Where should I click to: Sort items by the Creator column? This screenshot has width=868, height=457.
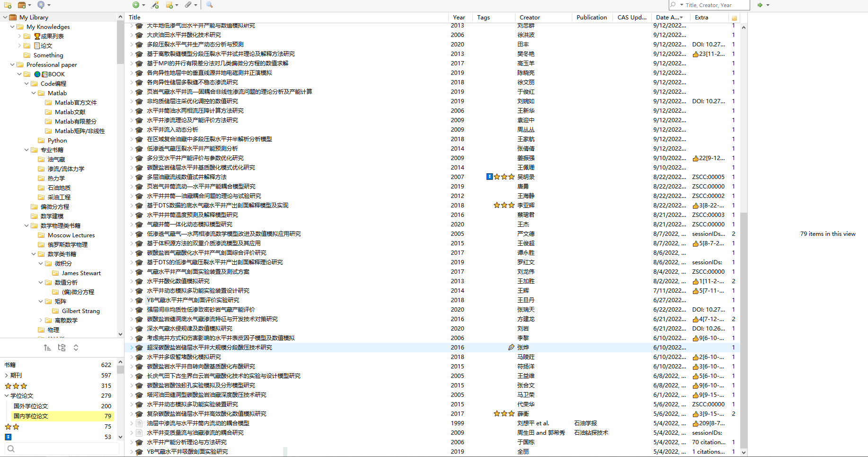(x=543, y=17)
